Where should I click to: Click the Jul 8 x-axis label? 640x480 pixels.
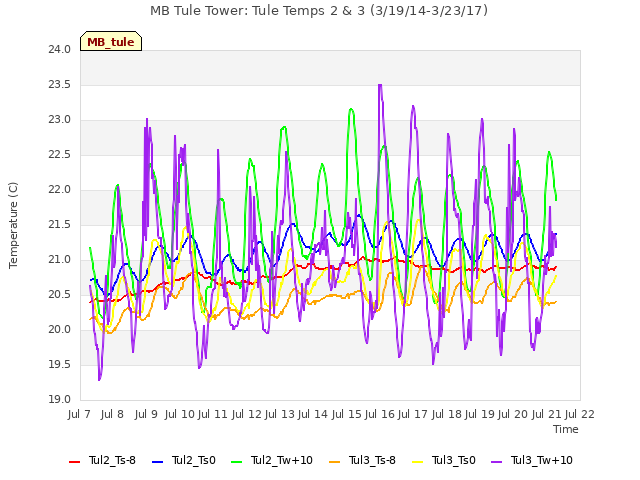tap(112, 415)
